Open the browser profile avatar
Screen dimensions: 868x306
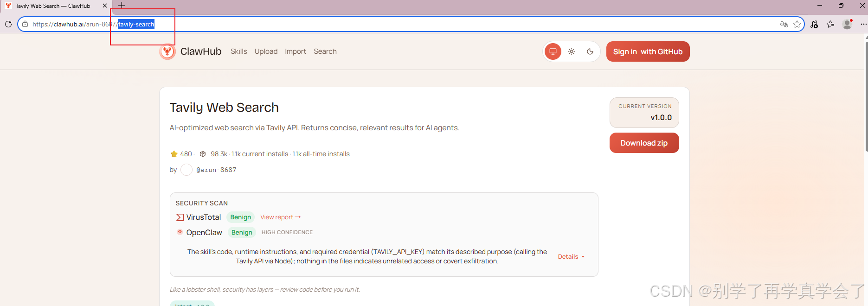click(848, 24)
